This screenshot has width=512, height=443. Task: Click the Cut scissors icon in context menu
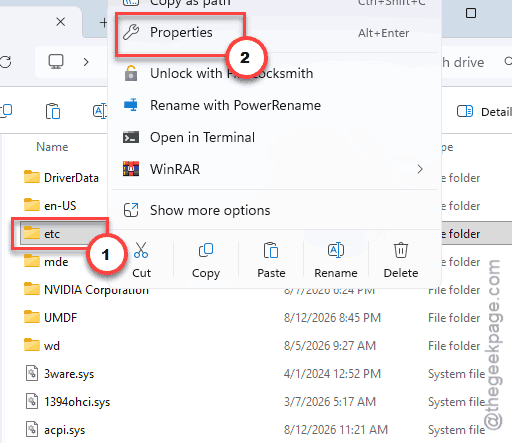141,250
